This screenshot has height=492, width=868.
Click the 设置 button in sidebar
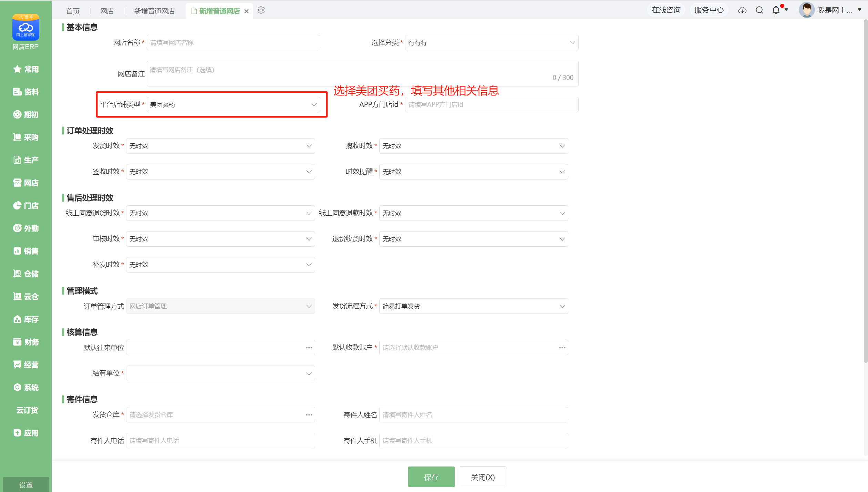[26, 485]
